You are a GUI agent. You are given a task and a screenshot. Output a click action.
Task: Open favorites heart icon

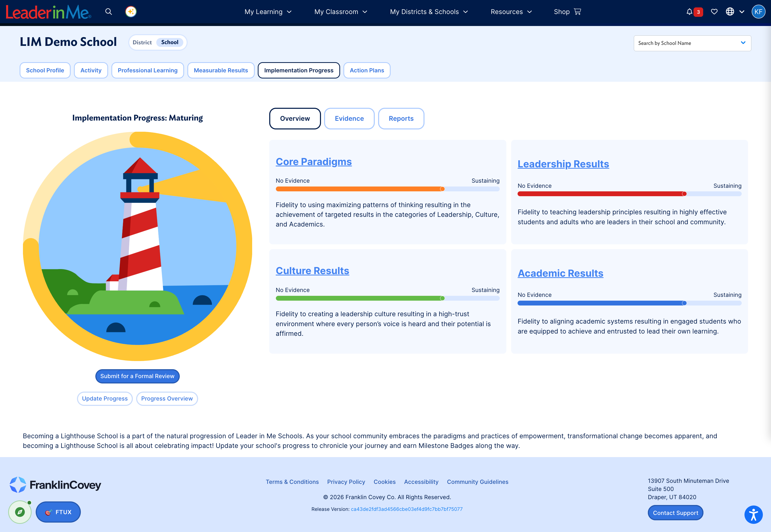coord(714,12)
